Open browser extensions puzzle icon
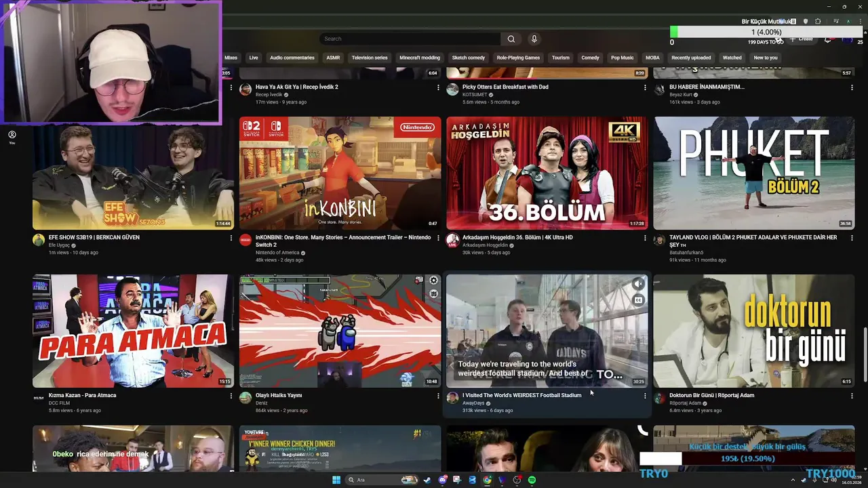This screenshot has width=868, height=488. pyautogui.click(x=818, y=22)
